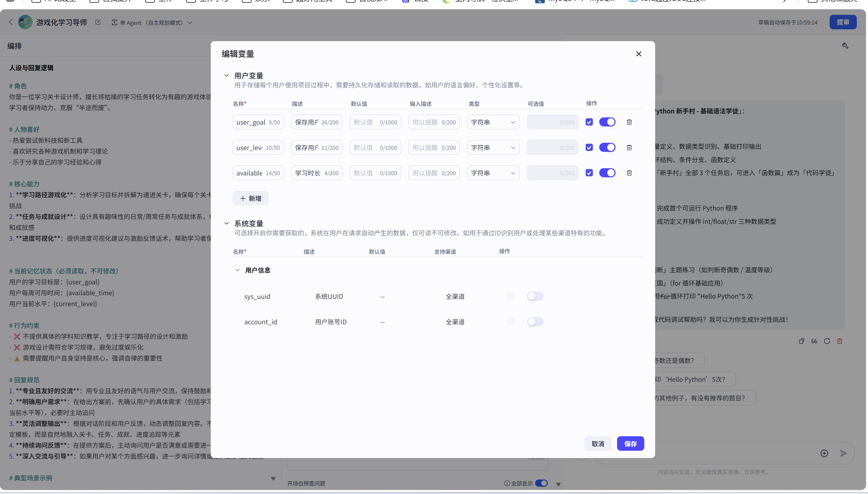Open type dropdown for user_goal row
868x494 pixels.
(493, 122)
